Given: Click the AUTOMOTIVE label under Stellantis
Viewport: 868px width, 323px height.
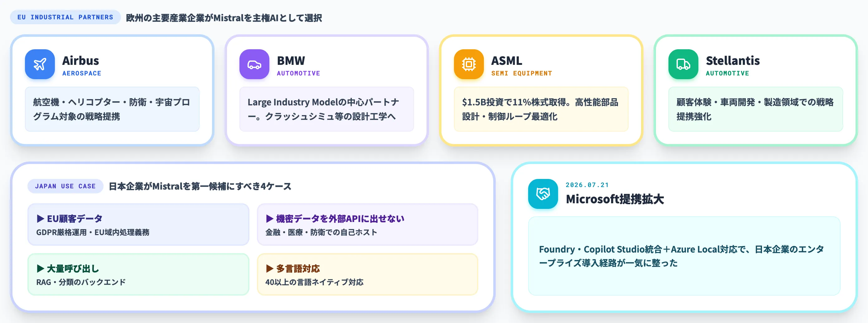Looking at the screenshot, I should click(727, 73).
